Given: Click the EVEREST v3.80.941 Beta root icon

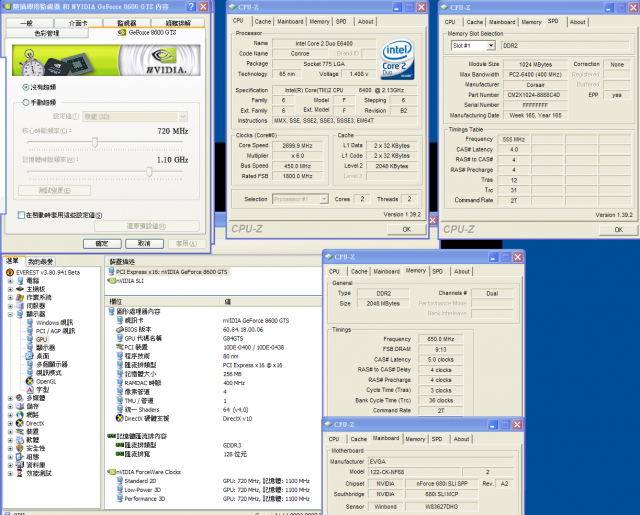Looking at the screenshot, I should pyautogui.click(x=10, y=272).
